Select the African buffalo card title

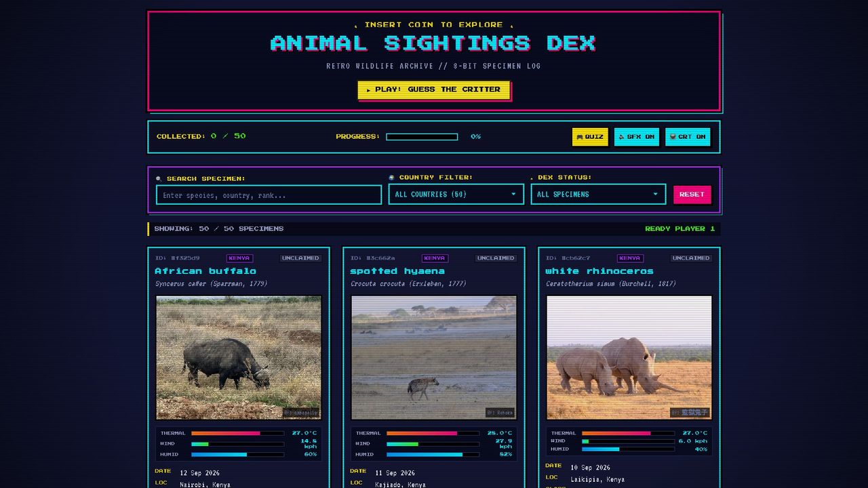pyautogui.click(x=206, y=271)
